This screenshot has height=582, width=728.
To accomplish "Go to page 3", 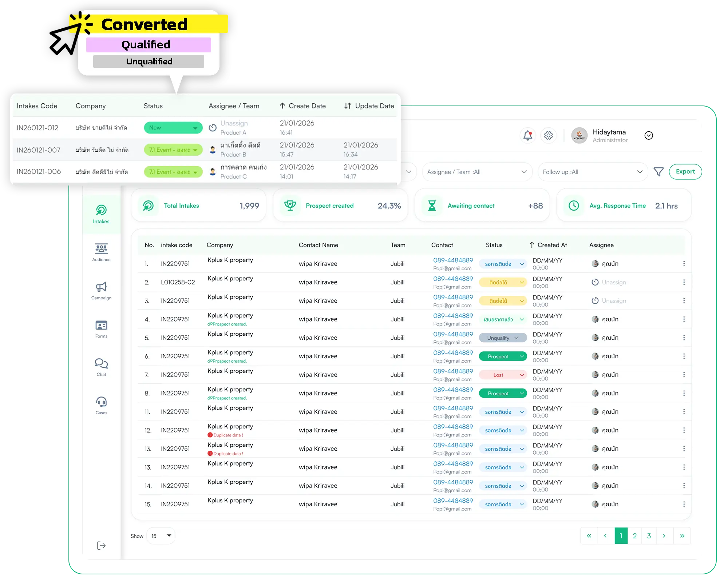I will click(x=649, y=536).
